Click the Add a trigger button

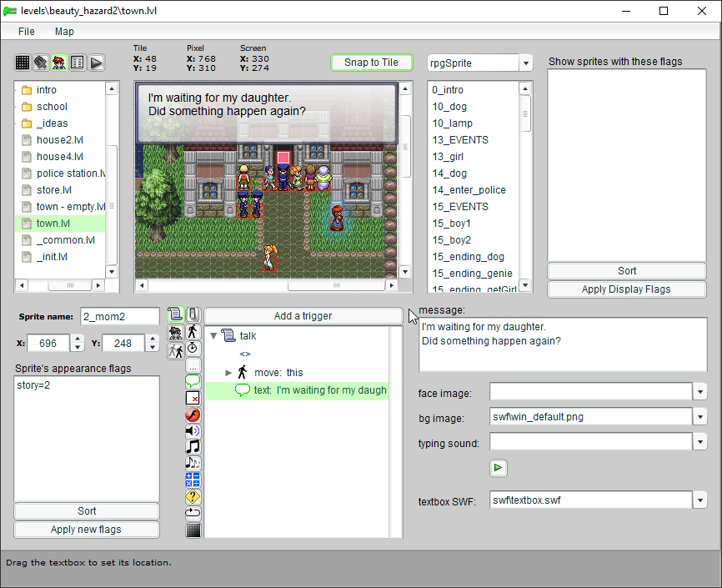coord(303,316)
